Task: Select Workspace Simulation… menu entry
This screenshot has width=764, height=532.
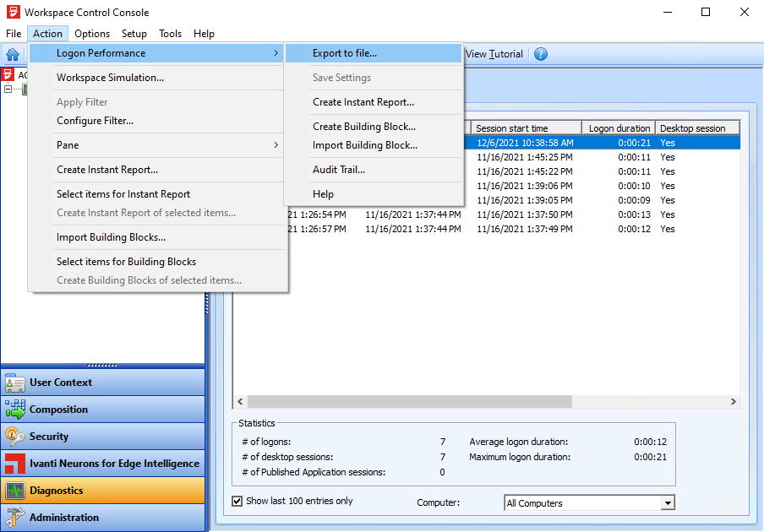Action: pyautogui.click(x=110, y=78)
